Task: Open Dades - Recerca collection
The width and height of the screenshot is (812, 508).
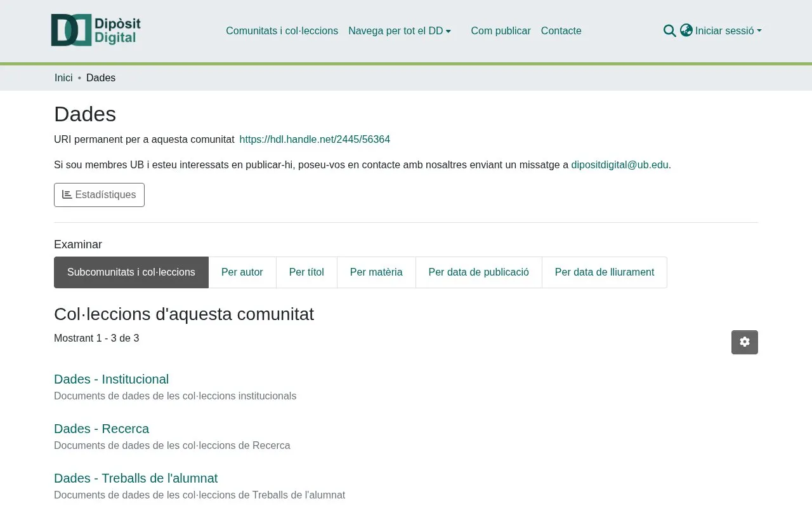Action: [x=101, y=429]
